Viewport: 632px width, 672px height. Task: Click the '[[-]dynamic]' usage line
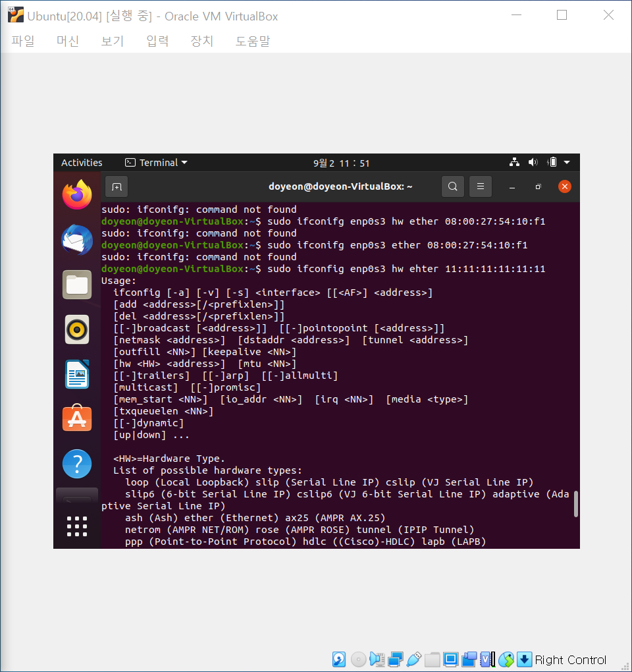149,423
